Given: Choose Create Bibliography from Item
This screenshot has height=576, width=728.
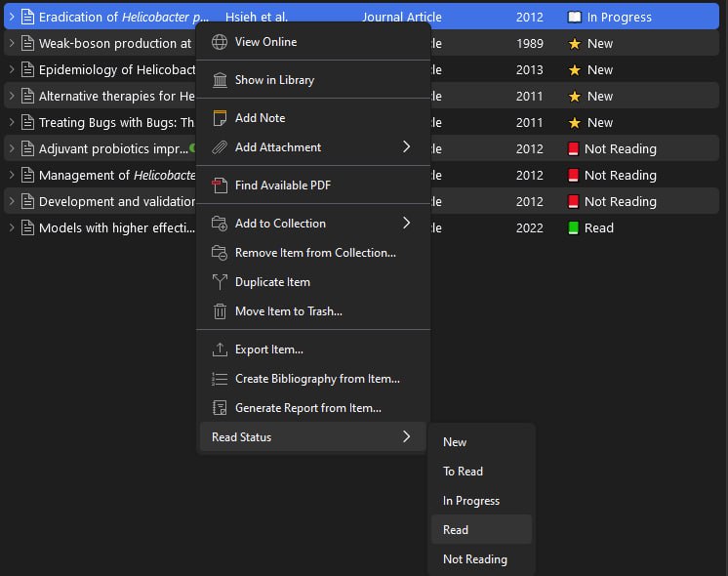Looking at the screenshot, I should click(317, 379).
